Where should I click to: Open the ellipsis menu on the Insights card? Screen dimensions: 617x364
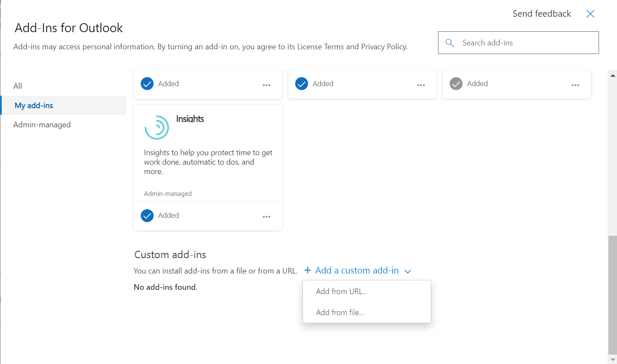point(266,217)
